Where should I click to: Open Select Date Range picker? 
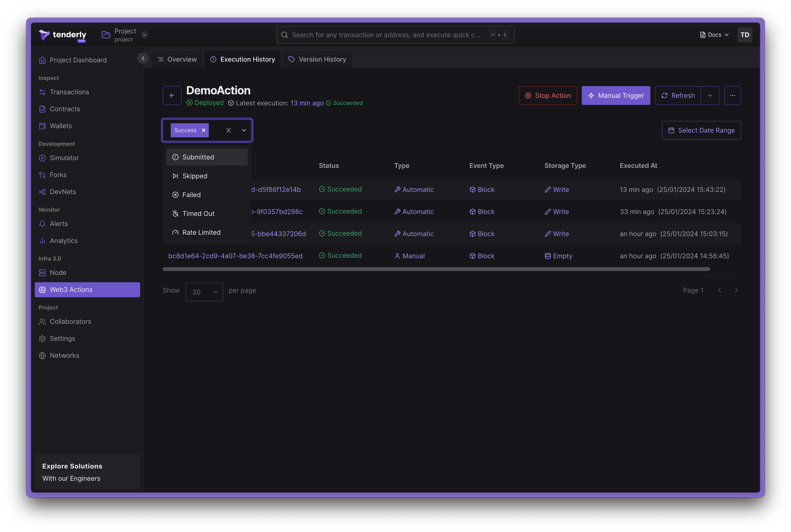[x=701, y=130]
